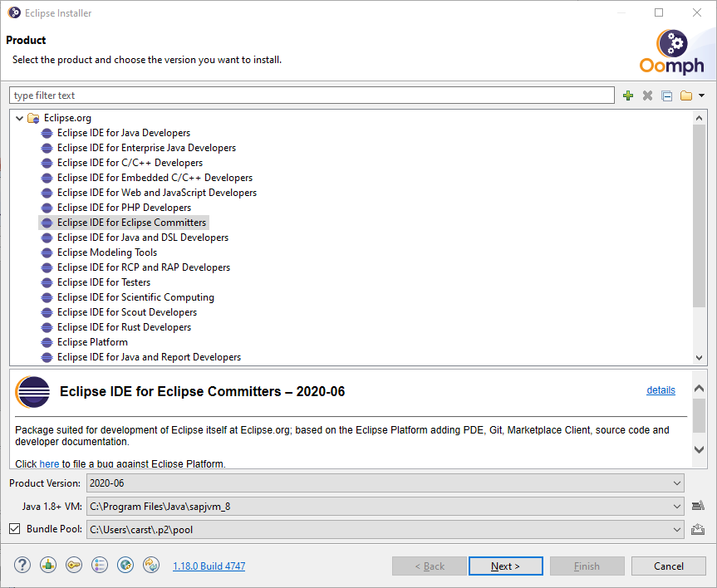Click the update refresh arrows icon

pyautogui.click(x=151, y=565)
